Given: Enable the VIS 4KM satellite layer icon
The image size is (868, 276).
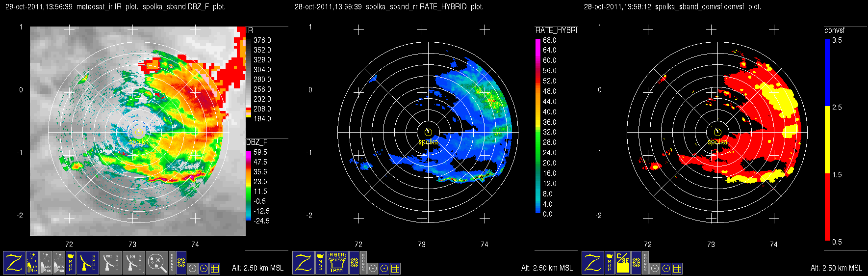Looking at the screenshot, I should (59, 263).
